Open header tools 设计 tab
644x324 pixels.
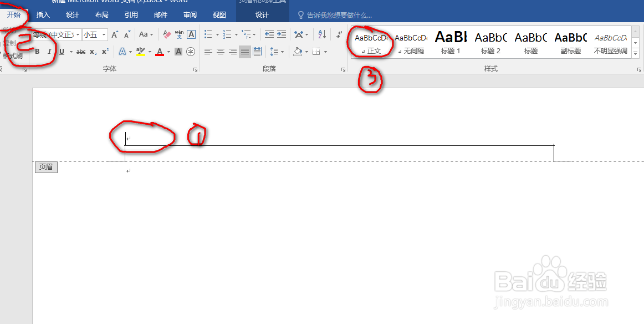click(x=262, y=15)
